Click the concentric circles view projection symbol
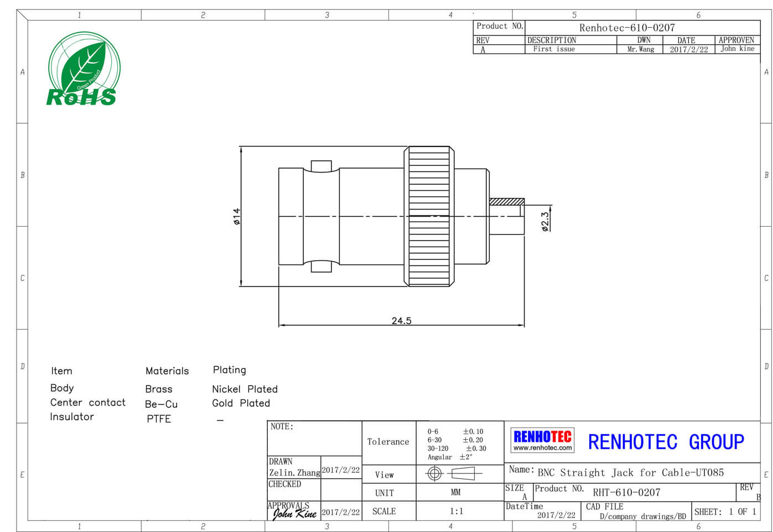 [434, 473]
